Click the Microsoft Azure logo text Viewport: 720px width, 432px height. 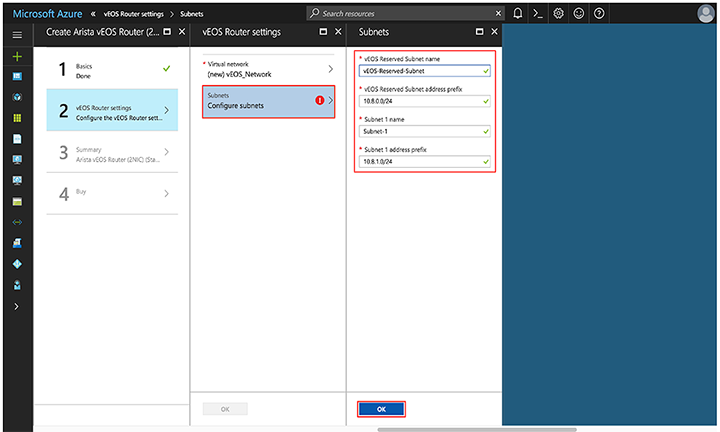click(x=47, y=14)
